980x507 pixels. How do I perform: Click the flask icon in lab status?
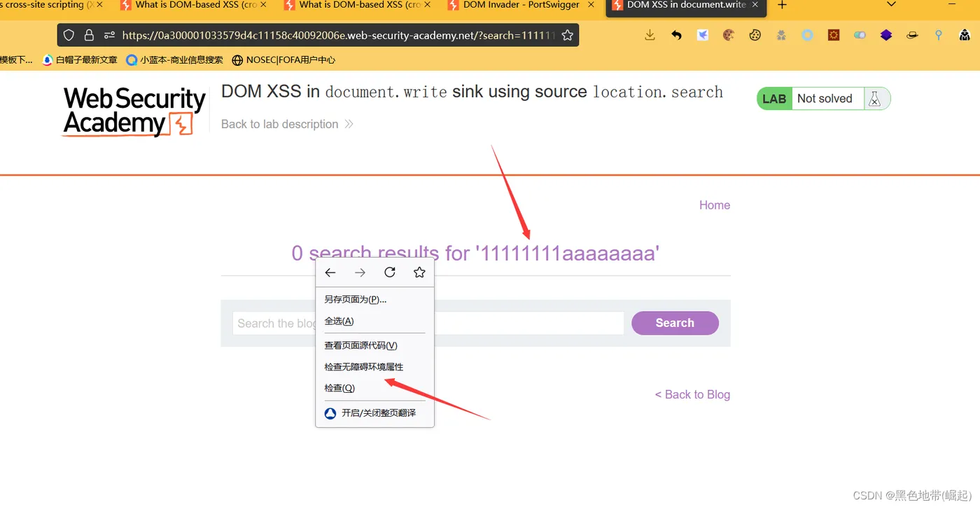coord(874,99)
